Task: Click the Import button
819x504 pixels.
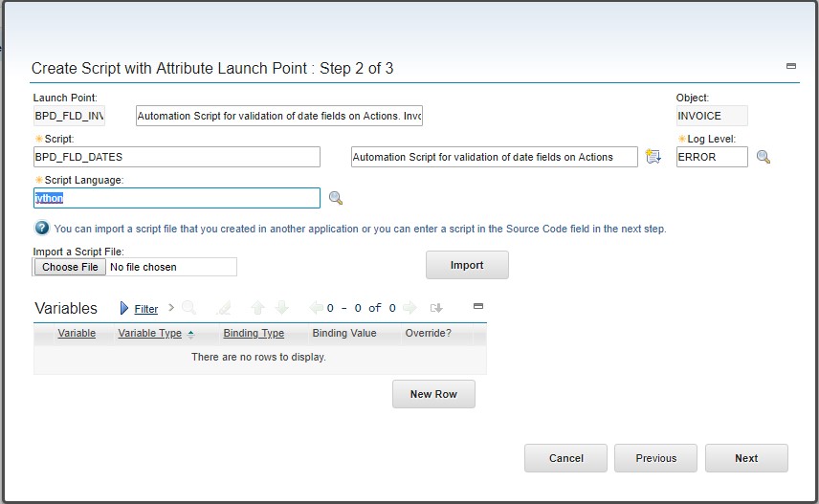Action: point(467,265)
